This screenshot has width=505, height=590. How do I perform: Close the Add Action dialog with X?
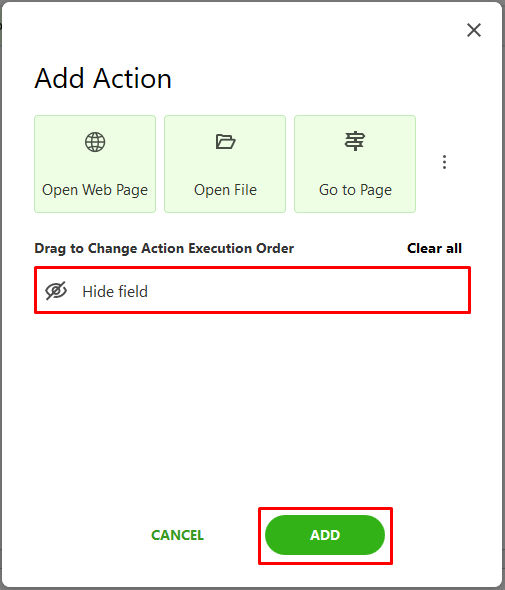coord(474,30)
